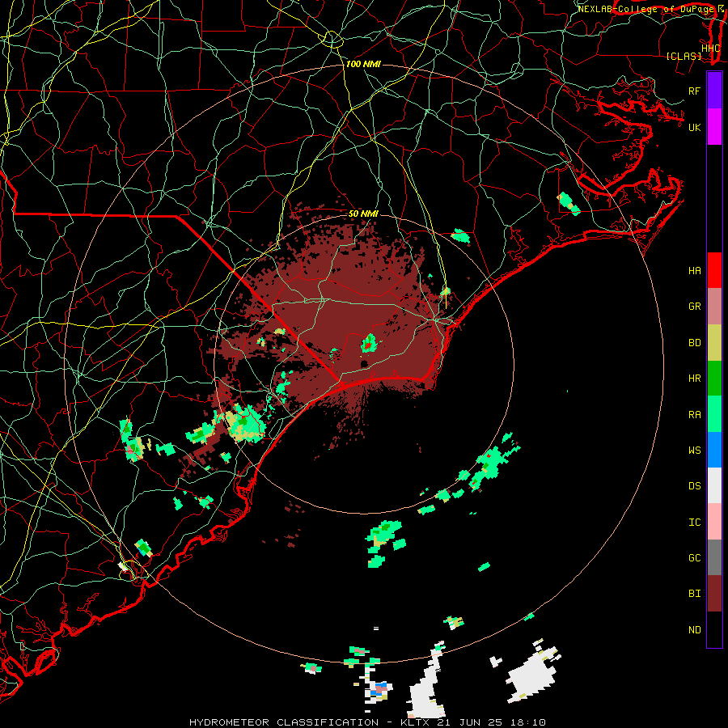Click the 50 NMI range ring label
The width and height of the screenshot is (728, 728).
point(363,214)
